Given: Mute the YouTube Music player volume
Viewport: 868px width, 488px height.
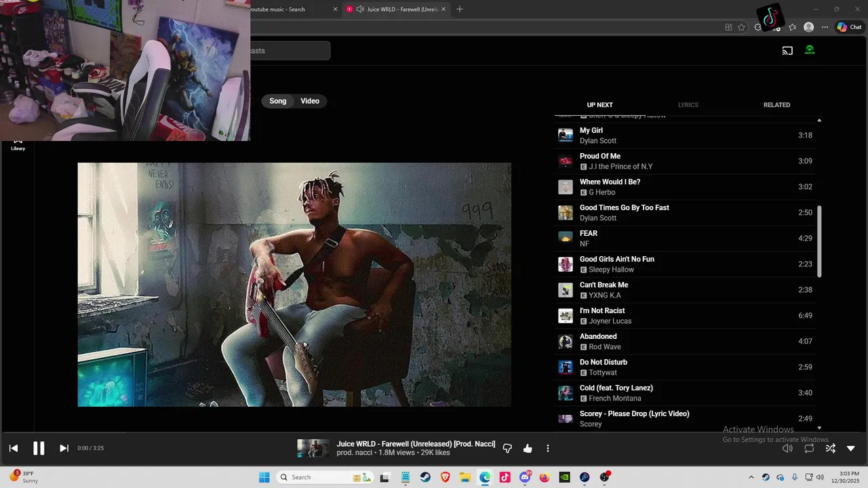Looking at the screenshot, I should coord(787,448).
